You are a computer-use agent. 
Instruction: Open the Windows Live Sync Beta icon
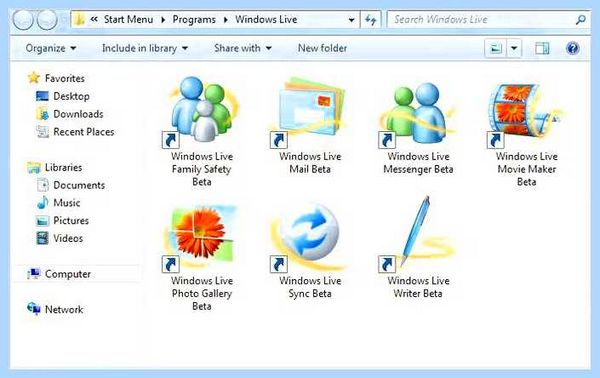pos(310,237)
